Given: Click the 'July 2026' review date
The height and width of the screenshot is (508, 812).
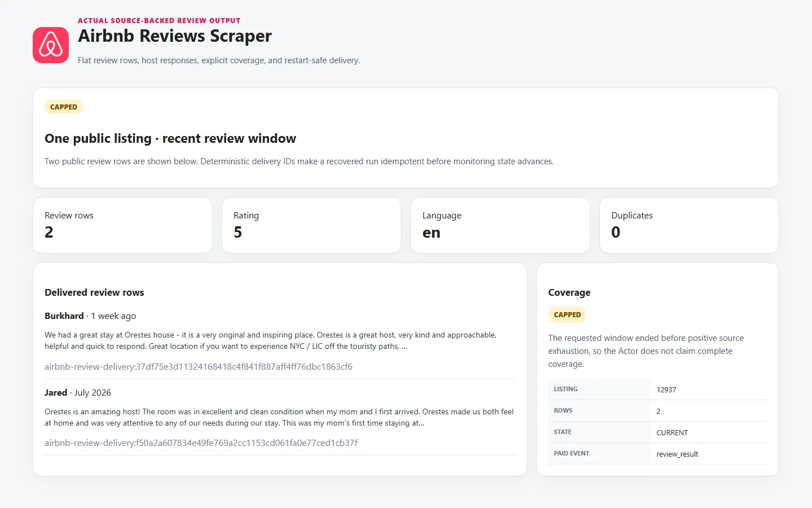Looking at the screenshot, I should click(x=92, y=393).
